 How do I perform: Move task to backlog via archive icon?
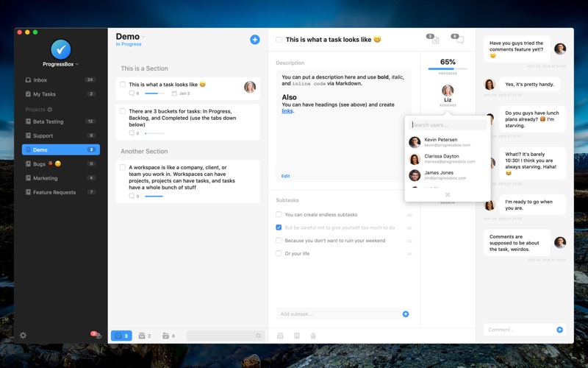280,336
